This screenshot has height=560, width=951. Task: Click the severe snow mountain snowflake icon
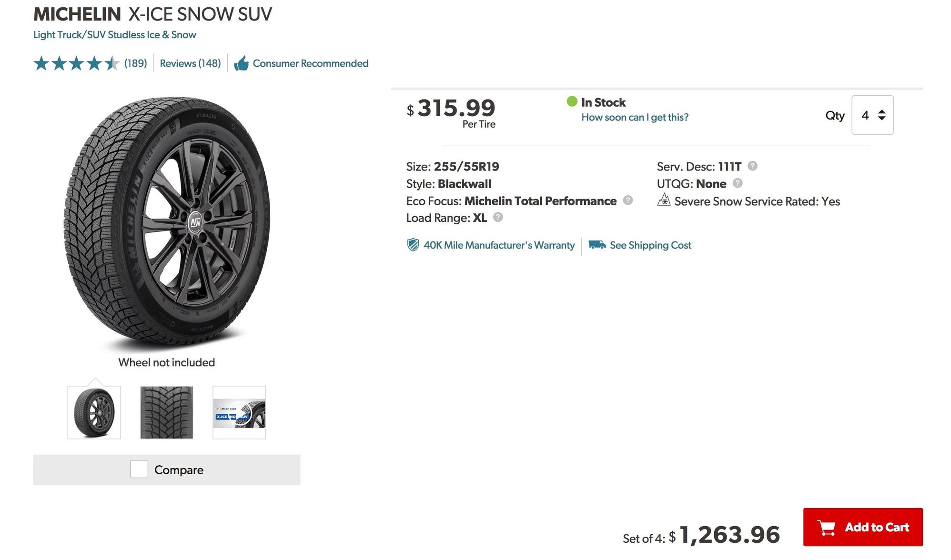coord(664,200)
